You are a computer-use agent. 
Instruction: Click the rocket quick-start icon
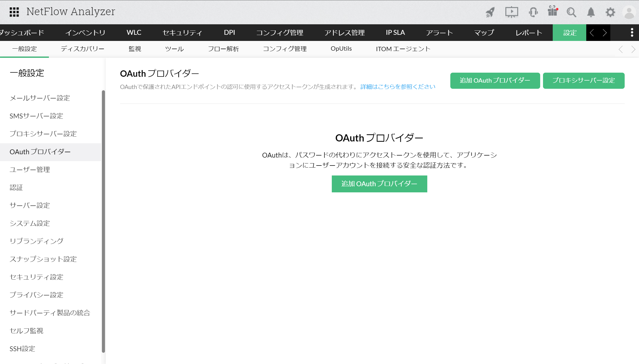pos(490,12)
